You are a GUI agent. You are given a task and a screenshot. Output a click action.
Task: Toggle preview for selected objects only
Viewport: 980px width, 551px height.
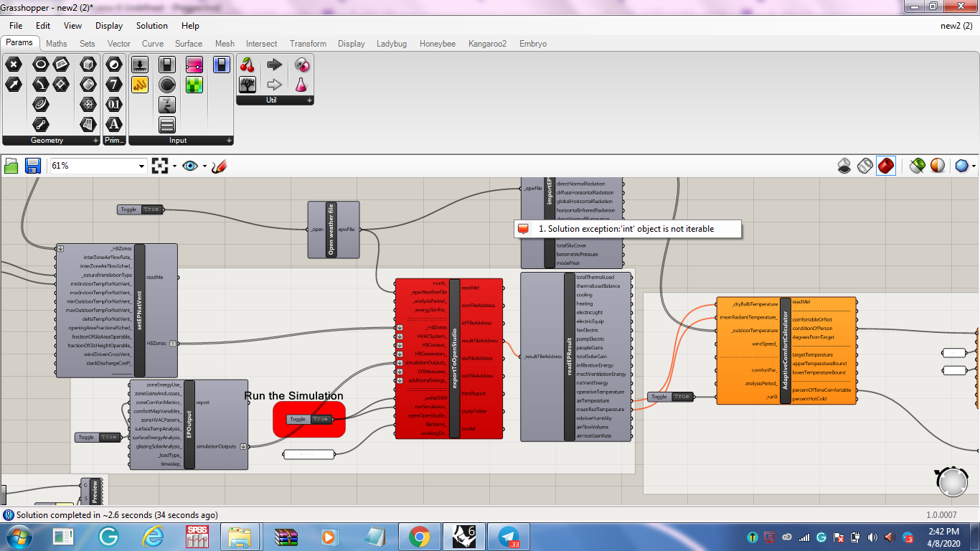click(917, 166)
